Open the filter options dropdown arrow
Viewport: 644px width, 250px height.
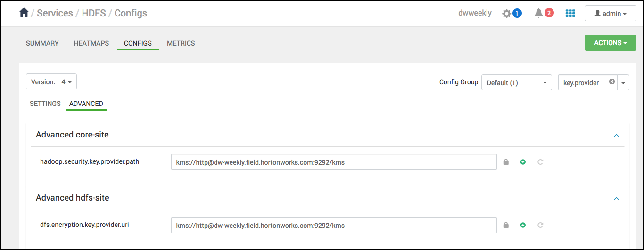[623, 82]
